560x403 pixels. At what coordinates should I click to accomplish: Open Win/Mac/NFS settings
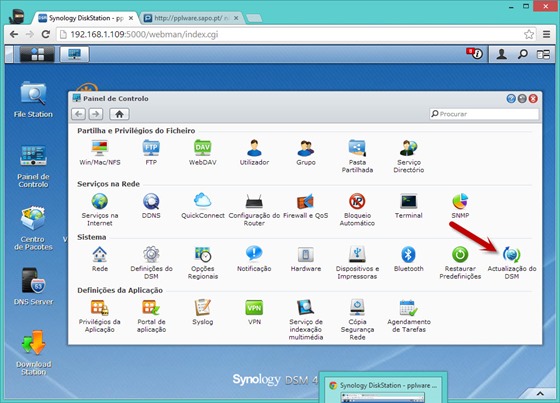click(x=100, y=153)
